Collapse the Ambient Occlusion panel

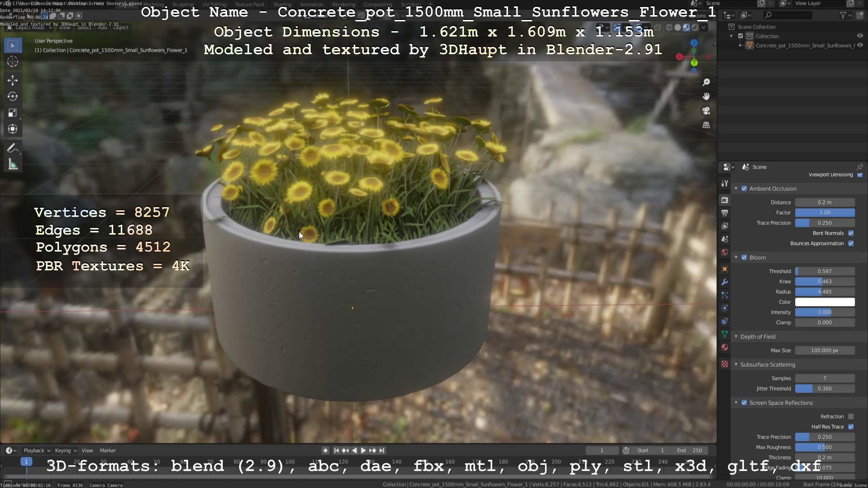[736, 189]
